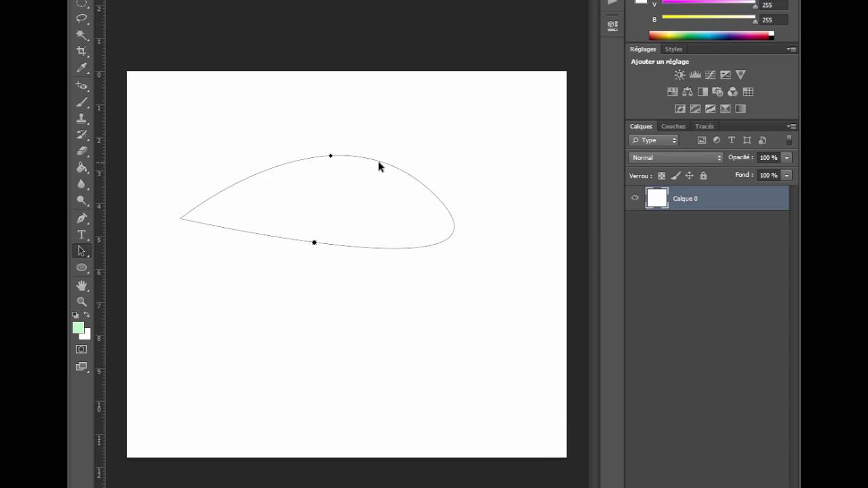Select the Red Eye healing tool
The image size is (868, 488).
[81, 86]
